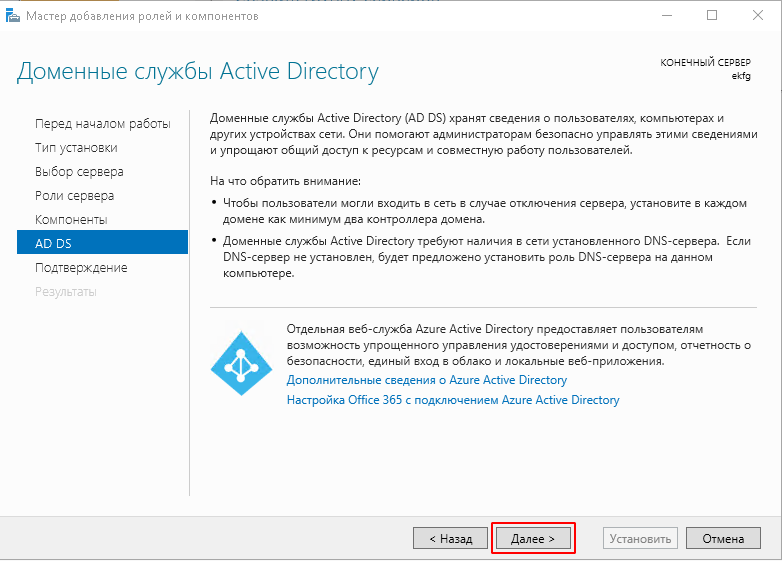Open the 'Тип установки' step
This screenshot has width=782, height=561.
pyautogui.click(x=76, y=148)
